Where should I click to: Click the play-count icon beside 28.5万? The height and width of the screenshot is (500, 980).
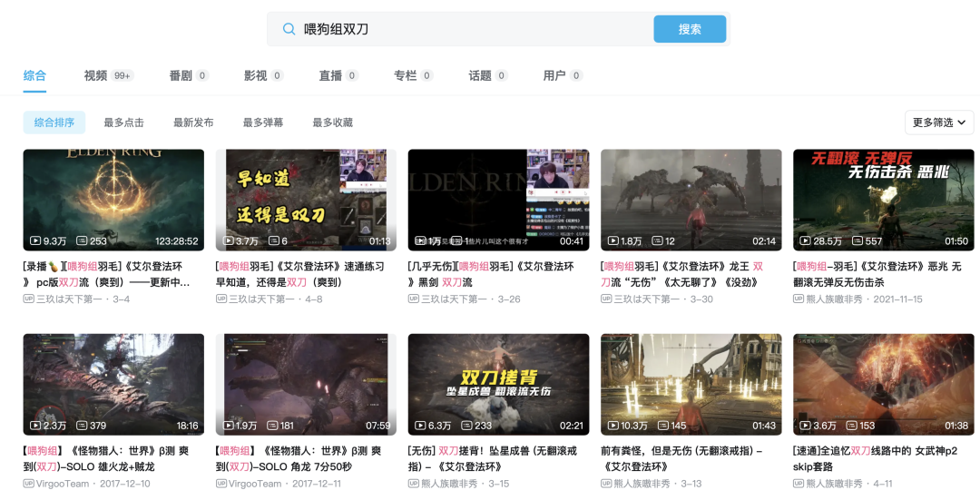coord(806,240)
